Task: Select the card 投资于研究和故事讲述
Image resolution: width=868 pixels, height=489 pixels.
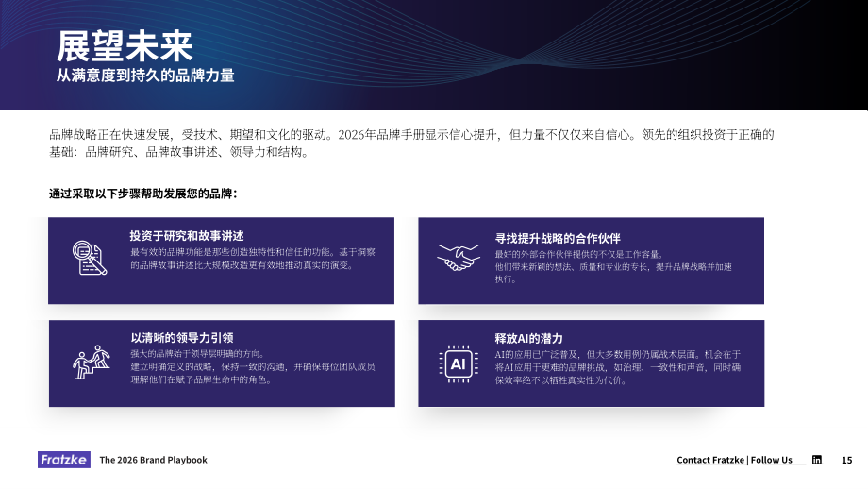Action: pyautogui.click(x=222, y=261)
